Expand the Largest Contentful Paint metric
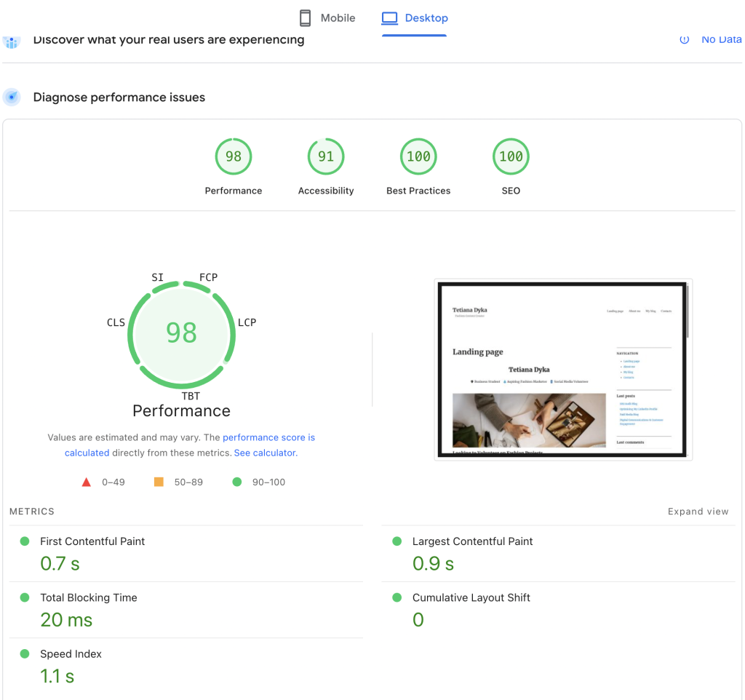745x700 pixels. pyautogui.click(x=472, y=541)
